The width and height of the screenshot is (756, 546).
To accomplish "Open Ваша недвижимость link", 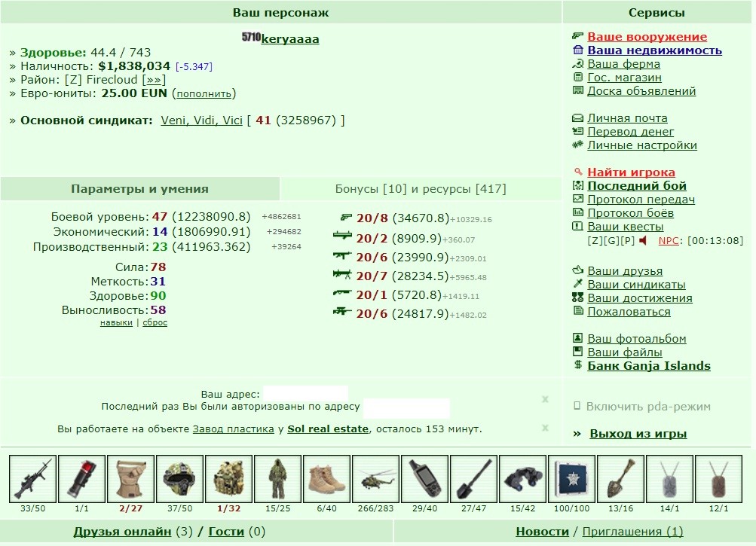I will click(x=654, y=50).
